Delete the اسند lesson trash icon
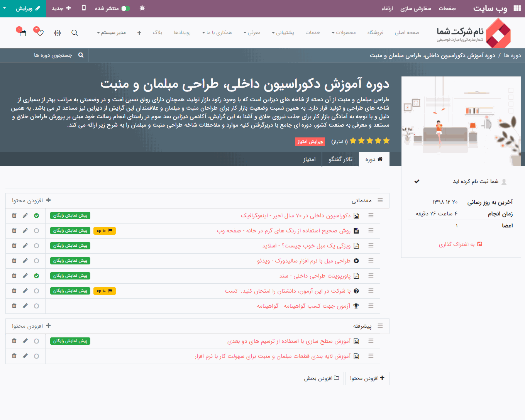Screen dimensions: 525x420 [14, 276]
